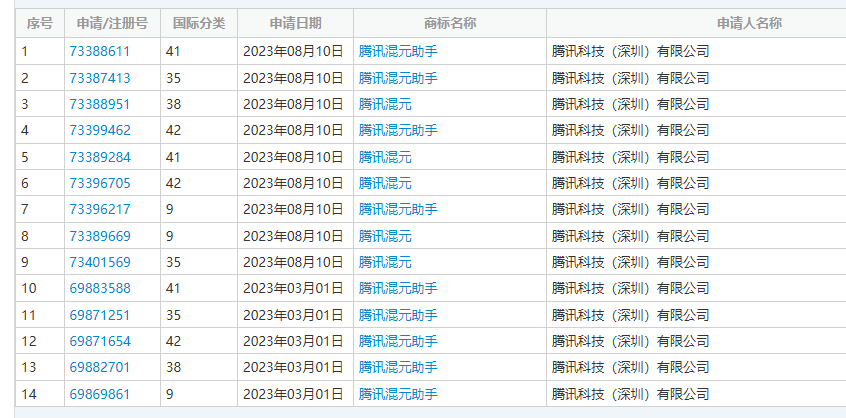Click the 申请/注册号 column header
846x418 pixels.
click(112, 23)
